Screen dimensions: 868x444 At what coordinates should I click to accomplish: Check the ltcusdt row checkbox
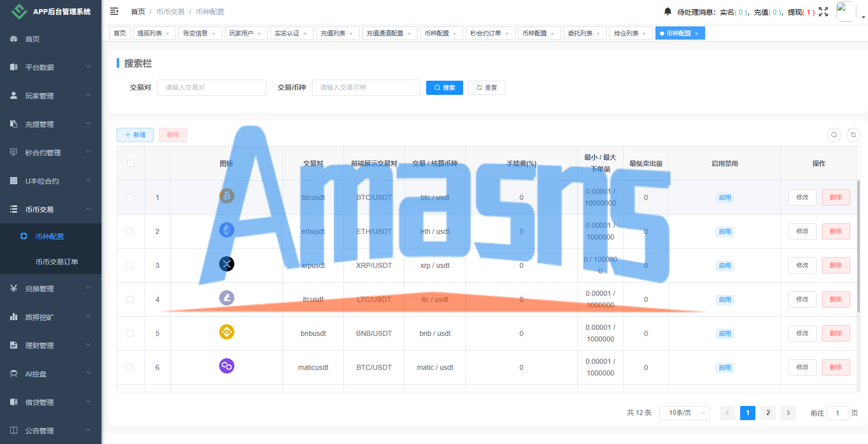(x=130, y=299)
